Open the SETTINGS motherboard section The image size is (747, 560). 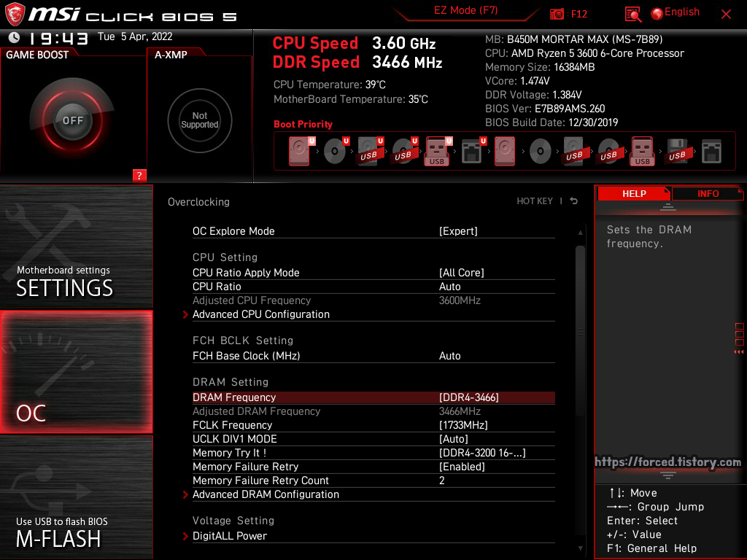coord(76,246)
